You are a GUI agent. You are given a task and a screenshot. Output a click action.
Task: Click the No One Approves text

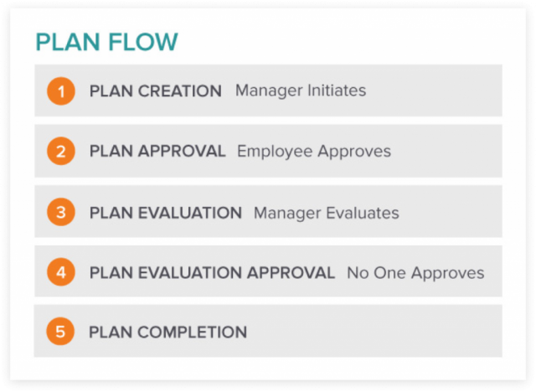pos(415,273)
